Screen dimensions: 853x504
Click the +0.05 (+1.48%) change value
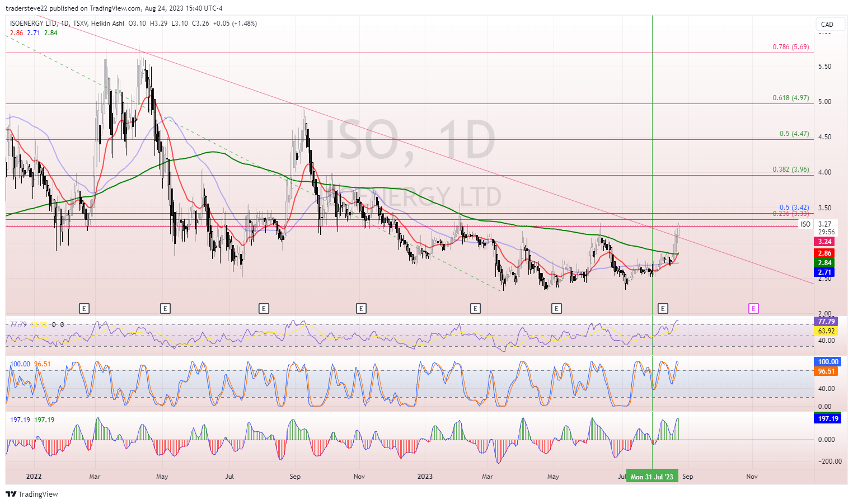pyautogui.click(x=235, y=23)
